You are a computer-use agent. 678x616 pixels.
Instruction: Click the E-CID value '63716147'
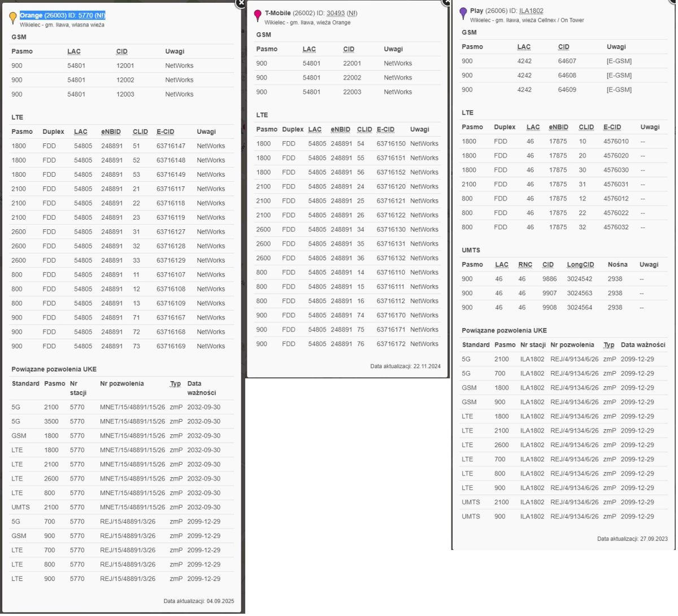[171, 146]
